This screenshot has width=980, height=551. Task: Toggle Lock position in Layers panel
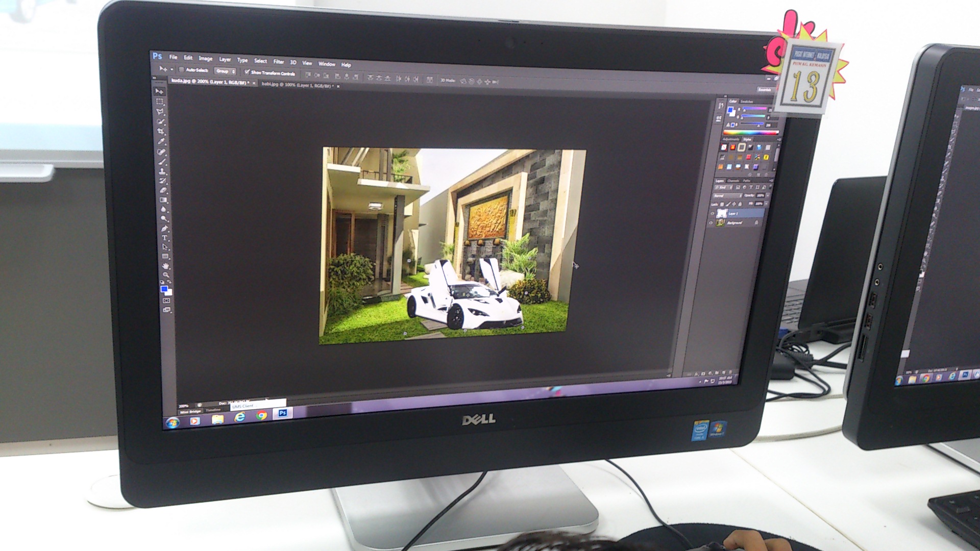[734, 204]
